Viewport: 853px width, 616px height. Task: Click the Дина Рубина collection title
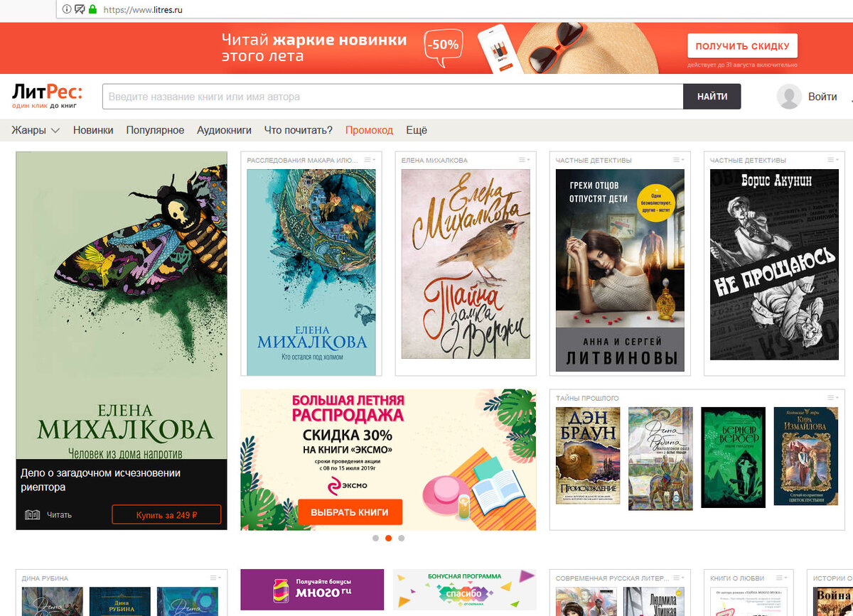(x=45, y=578)
